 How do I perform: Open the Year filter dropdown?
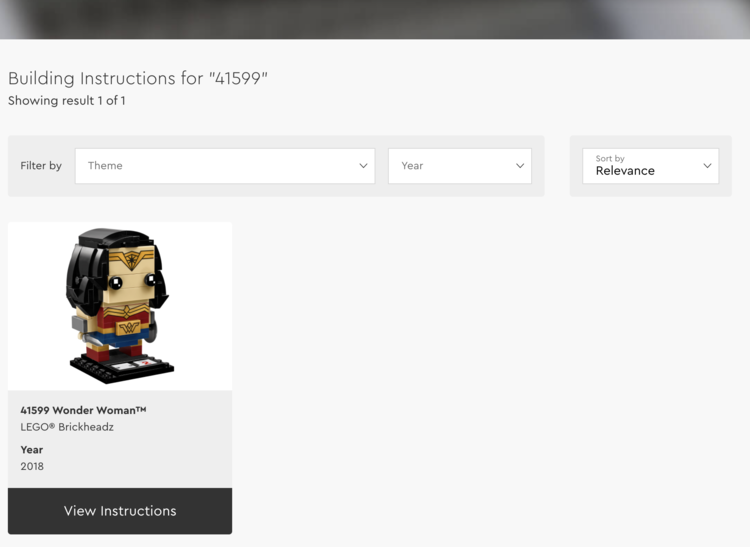(460, 166)
